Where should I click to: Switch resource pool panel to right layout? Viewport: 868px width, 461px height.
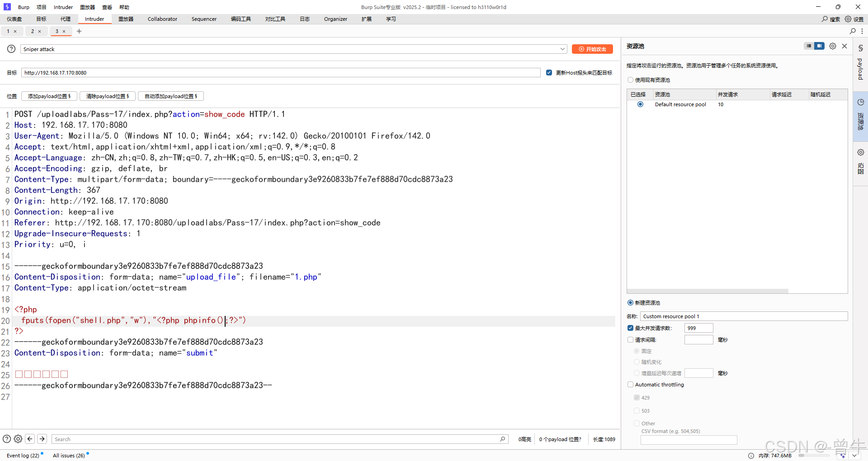coord(819,46)
